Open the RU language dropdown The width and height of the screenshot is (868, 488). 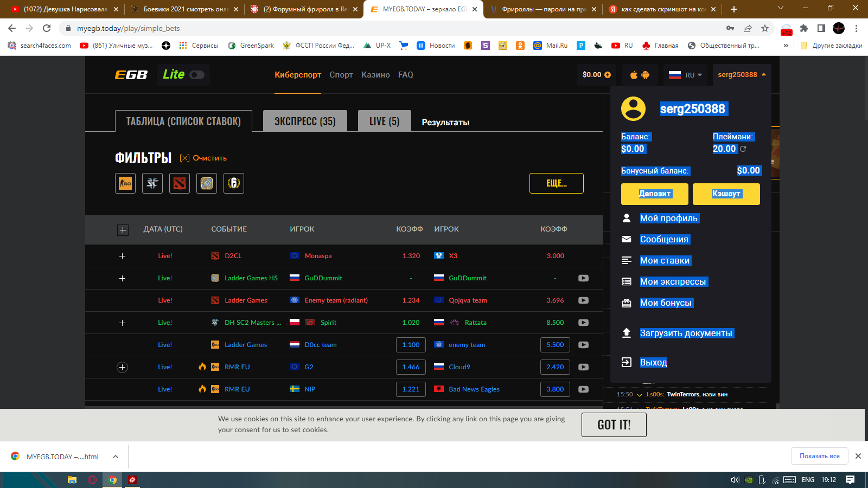pos(685,75)
